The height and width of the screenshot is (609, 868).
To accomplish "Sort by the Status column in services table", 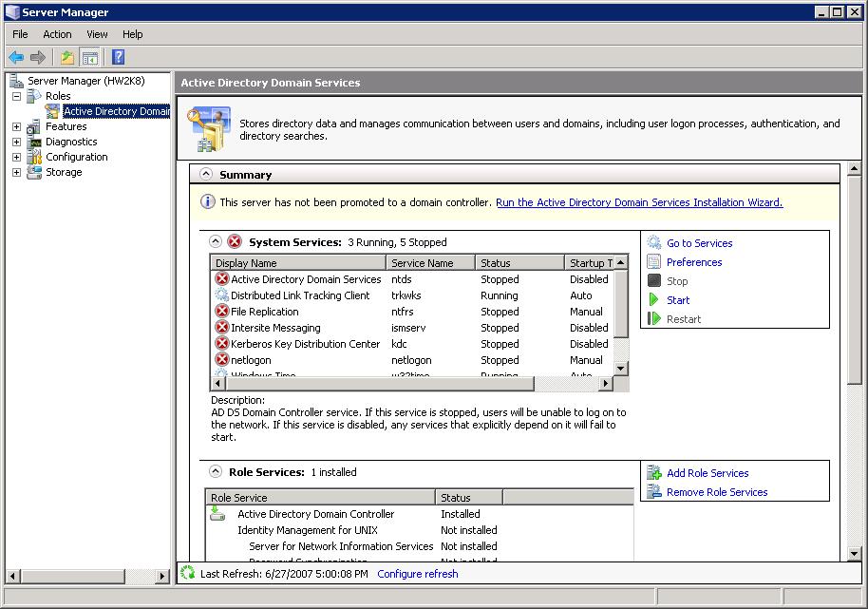I will click(x=519, y=263).
